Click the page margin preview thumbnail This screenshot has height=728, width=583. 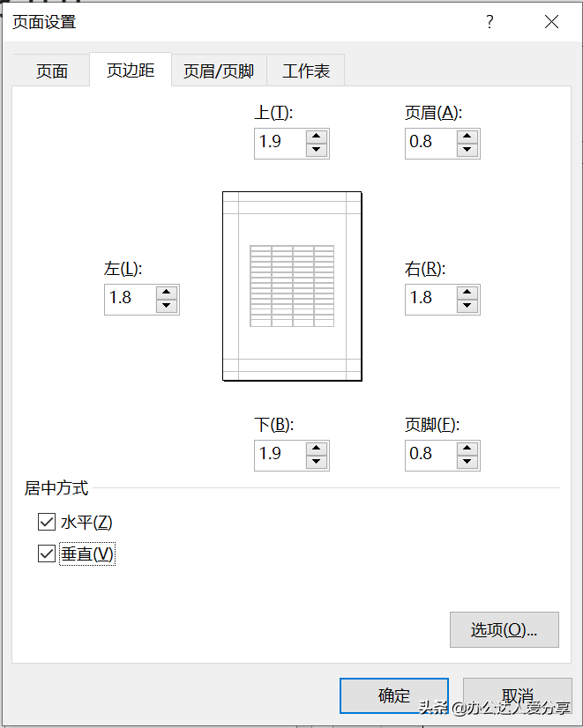point(292,286)
